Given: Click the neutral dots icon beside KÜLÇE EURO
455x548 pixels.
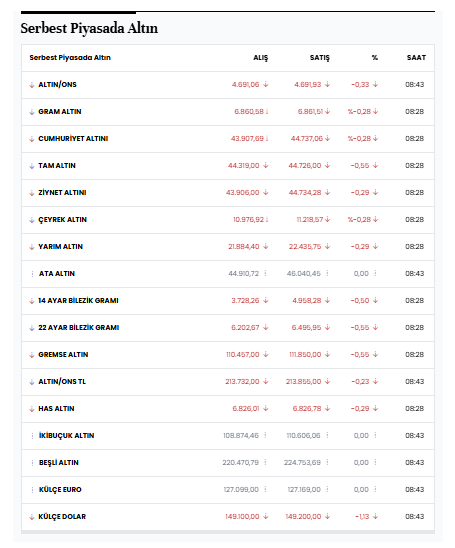Looking at the screenshot, I should coord(32,490).
